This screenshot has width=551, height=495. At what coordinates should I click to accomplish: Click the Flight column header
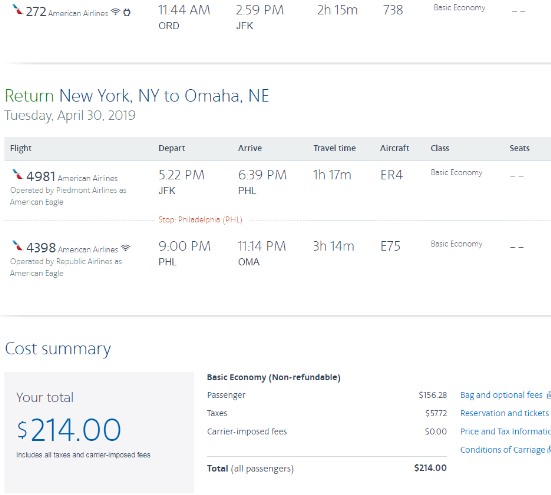21,148
